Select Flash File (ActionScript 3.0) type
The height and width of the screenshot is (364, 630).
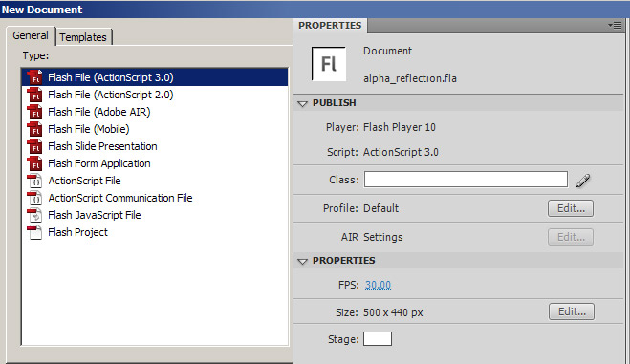click(155, 77)
